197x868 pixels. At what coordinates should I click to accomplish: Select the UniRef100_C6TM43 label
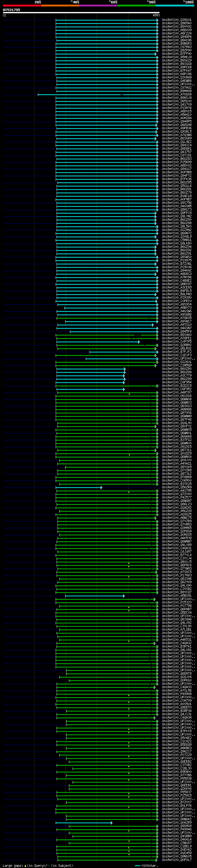click(176, 47)
